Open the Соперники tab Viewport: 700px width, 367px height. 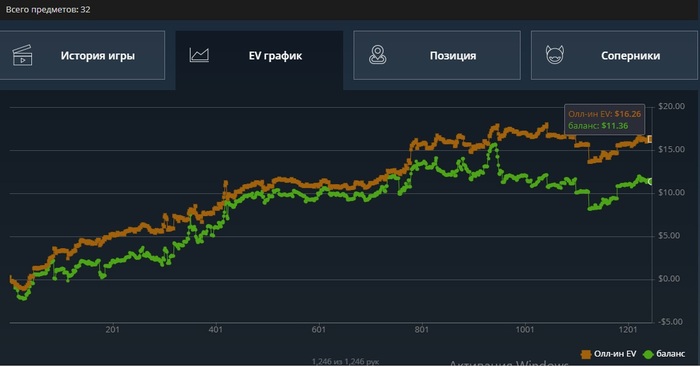pos(614,55)
